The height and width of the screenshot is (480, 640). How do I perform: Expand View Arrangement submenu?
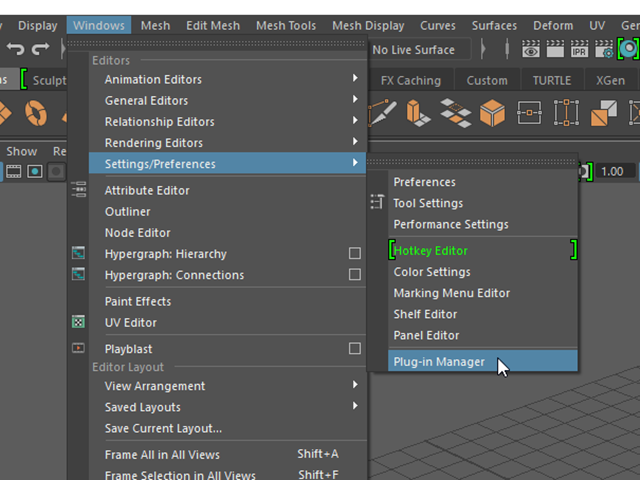coord(355,385)
